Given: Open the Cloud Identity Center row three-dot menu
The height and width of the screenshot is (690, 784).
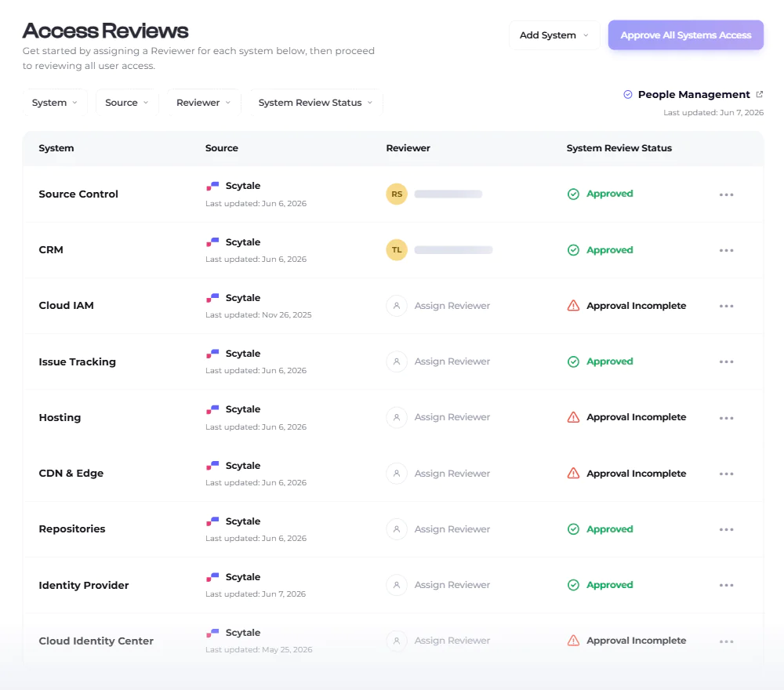Looking at the screenshot, I should (x=726, y=641).
